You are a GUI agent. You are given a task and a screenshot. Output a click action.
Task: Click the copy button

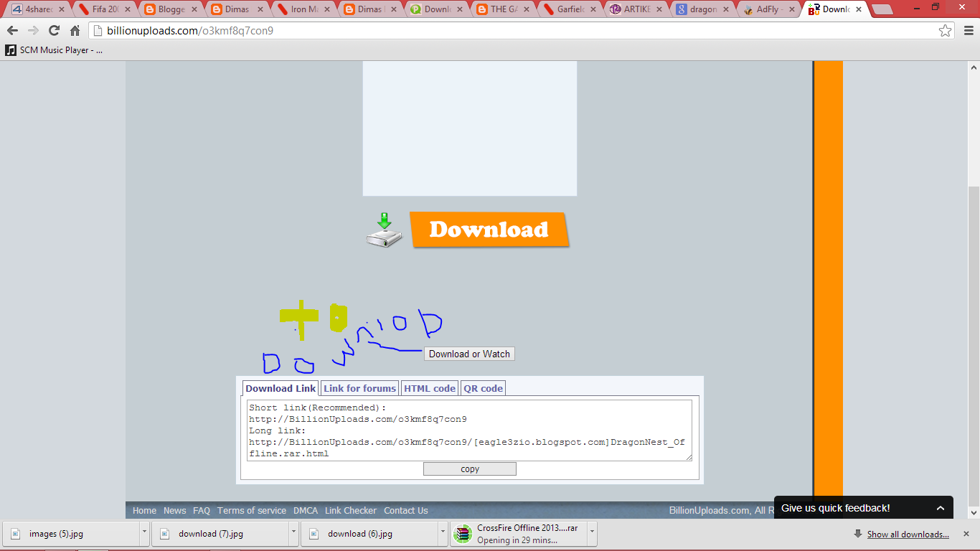click(x=470, y=469)
